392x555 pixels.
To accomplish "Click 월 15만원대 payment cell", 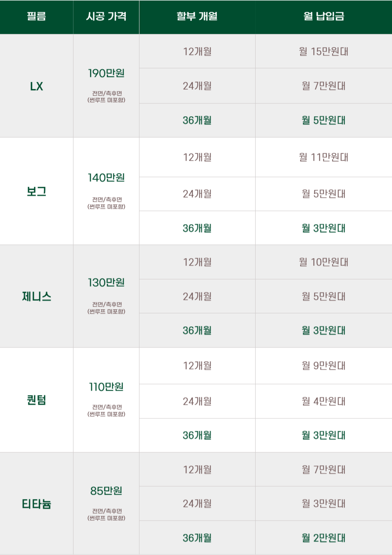I will point(324,51).
